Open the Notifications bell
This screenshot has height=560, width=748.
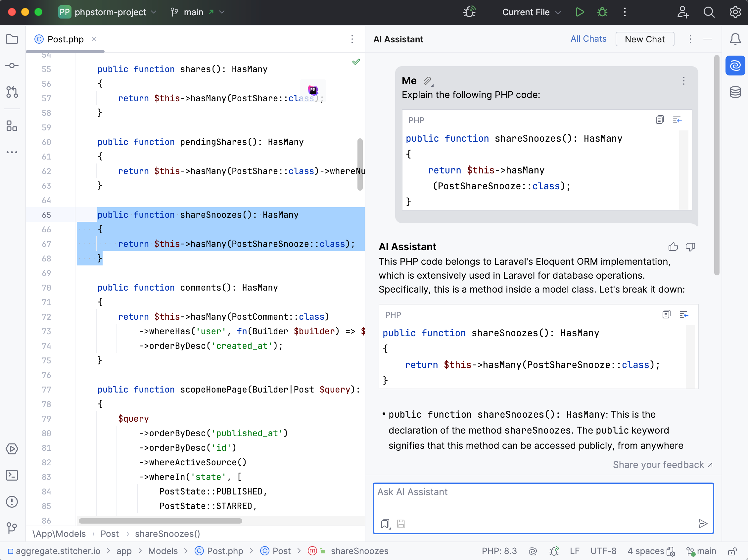pyautogui.click(x=735, y=39)
